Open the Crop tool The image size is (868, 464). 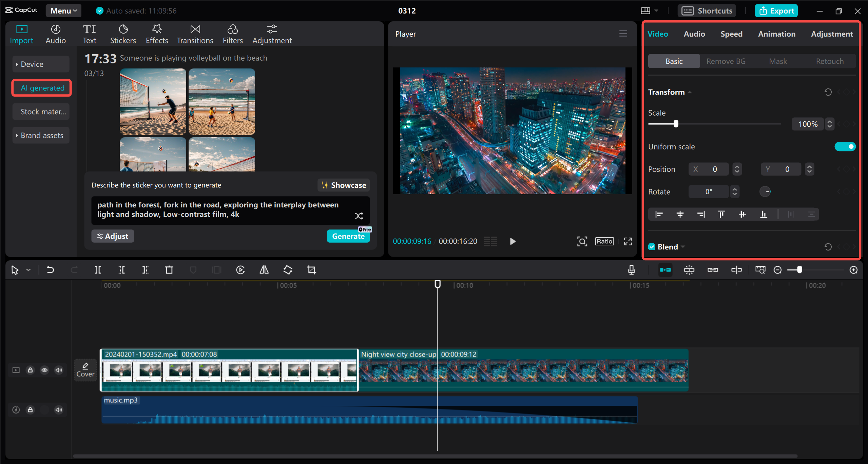tap(311, 270)
